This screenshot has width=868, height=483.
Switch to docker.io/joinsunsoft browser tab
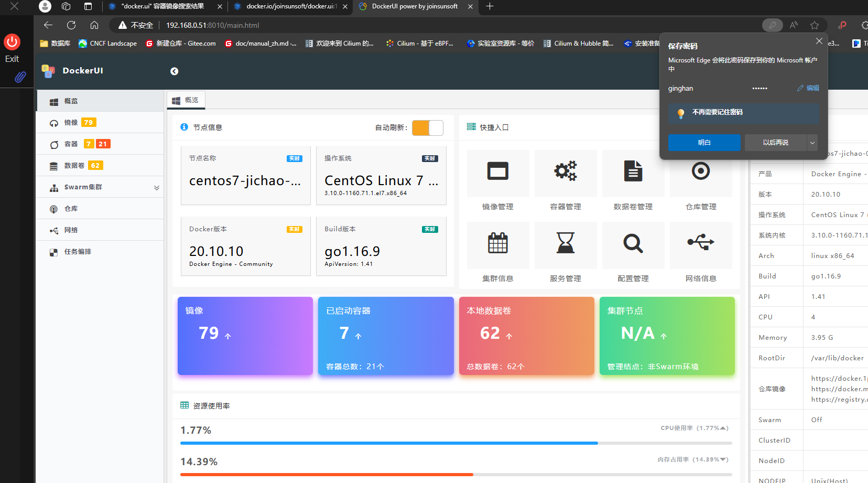pos(290,6)
